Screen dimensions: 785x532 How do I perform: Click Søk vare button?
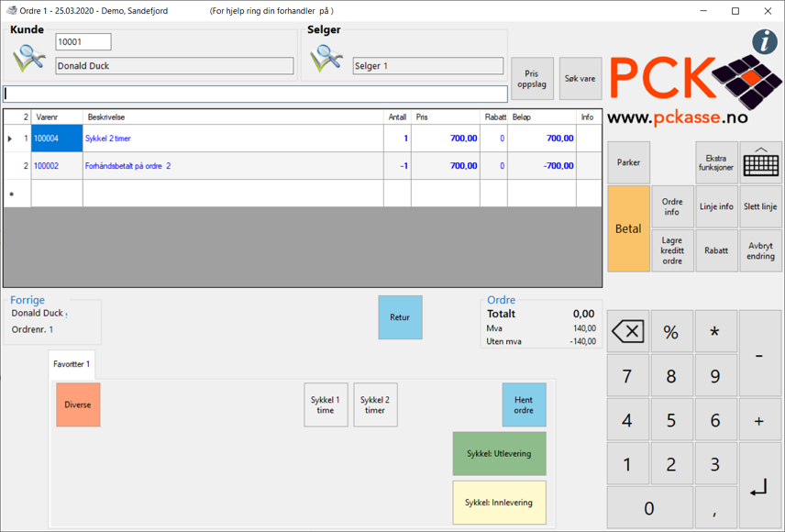(x=580, y=79)
